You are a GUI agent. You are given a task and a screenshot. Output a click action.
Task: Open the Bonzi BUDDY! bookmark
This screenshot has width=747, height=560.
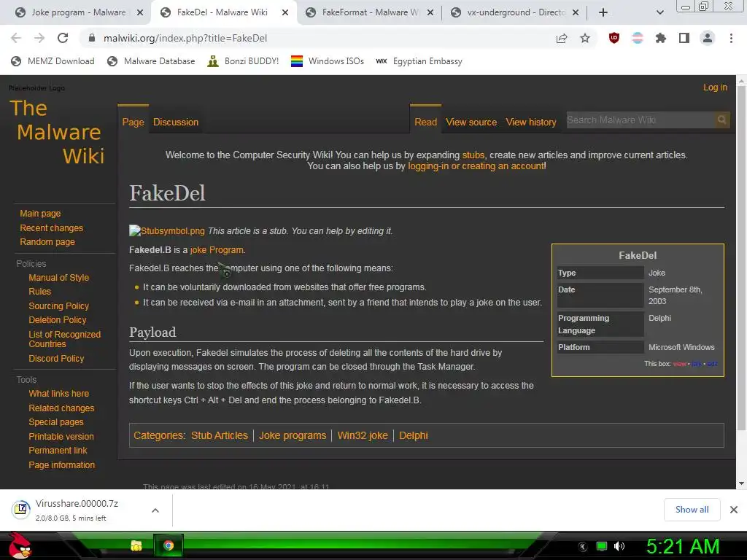pyautogui.click(x=243, y=61)
